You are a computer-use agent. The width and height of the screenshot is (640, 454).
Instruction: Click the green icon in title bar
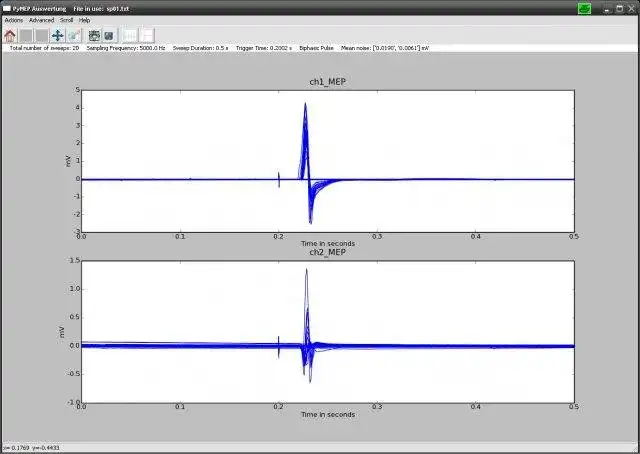pyautogui.click(x=584, y=8)
